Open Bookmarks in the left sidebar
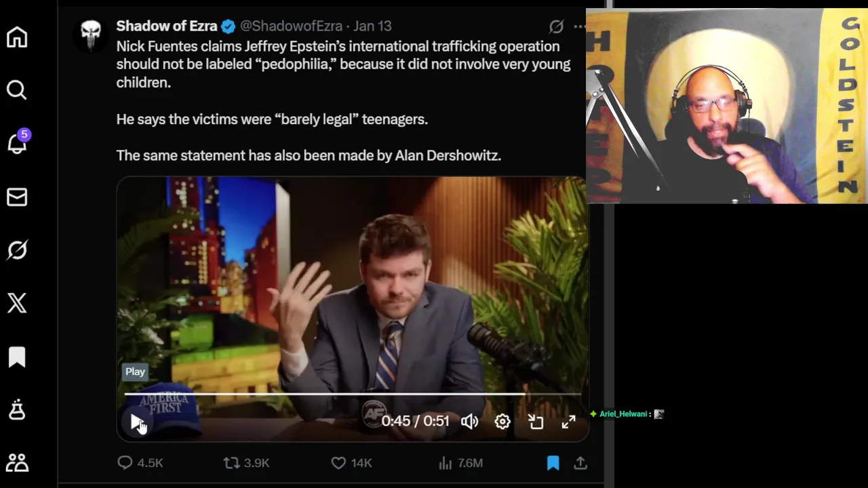 17,357
